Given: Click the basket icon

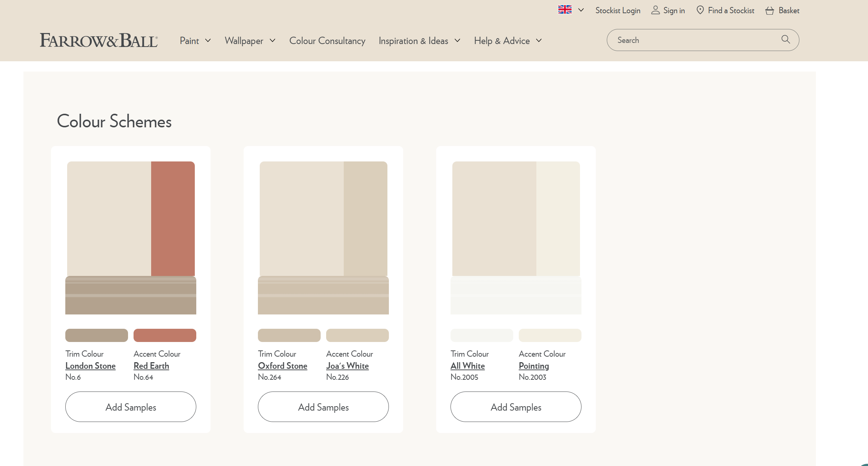Looking at the screenshot, I should point(769,11).
